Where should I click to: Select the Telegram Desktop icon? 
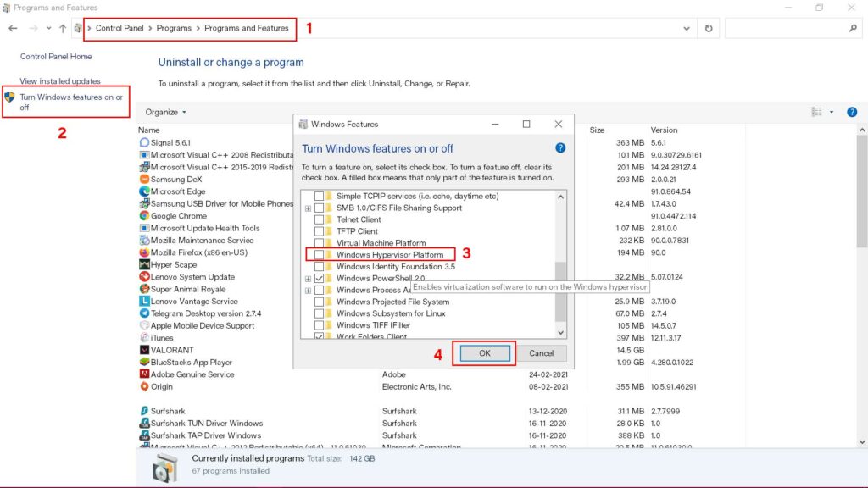point(144,313)
